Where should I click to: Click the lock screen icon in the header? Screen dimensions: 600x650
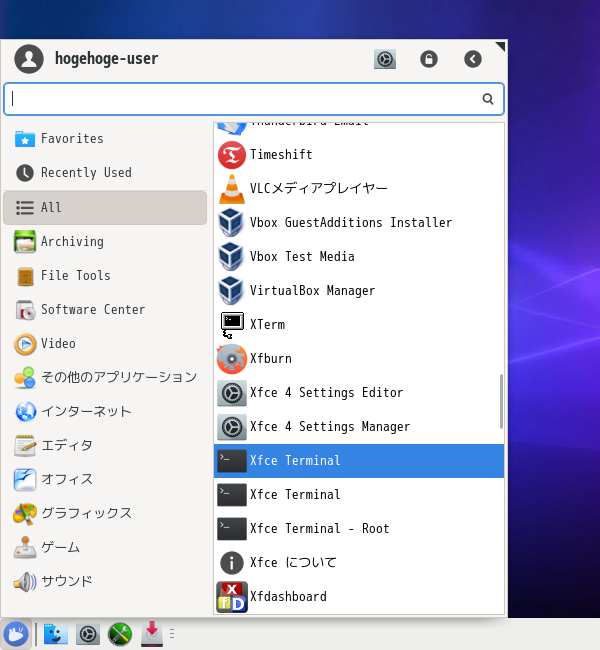click(x=429, y=59)
